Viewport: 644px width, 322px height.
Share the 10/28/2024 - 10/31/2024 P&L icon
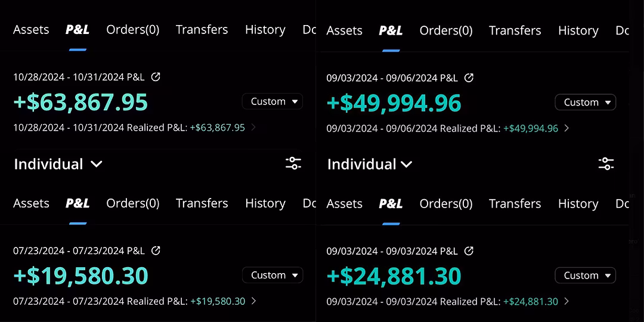point(156,77)
